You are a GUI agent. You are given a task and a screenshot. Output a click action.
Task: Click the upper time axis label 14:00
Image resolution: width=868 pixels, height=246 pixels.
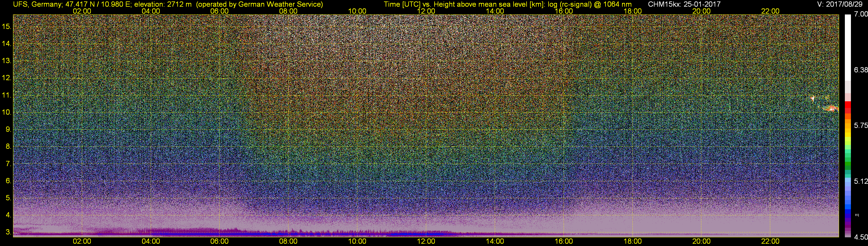495,11
